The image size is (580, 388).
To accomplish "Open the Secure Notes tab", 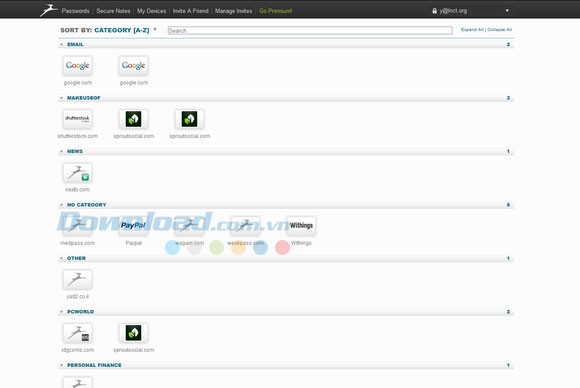I will 113,11.
